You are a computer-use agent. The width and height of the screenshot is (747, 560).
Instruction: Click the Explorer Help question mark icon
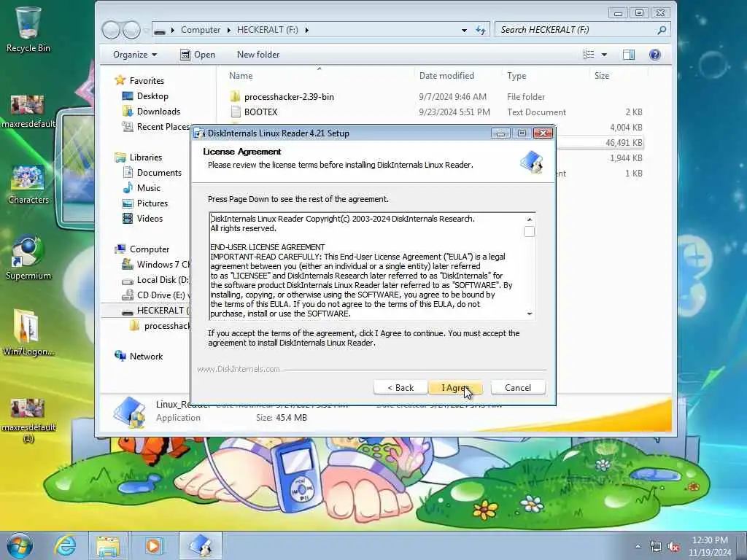[x=655, y=55]
